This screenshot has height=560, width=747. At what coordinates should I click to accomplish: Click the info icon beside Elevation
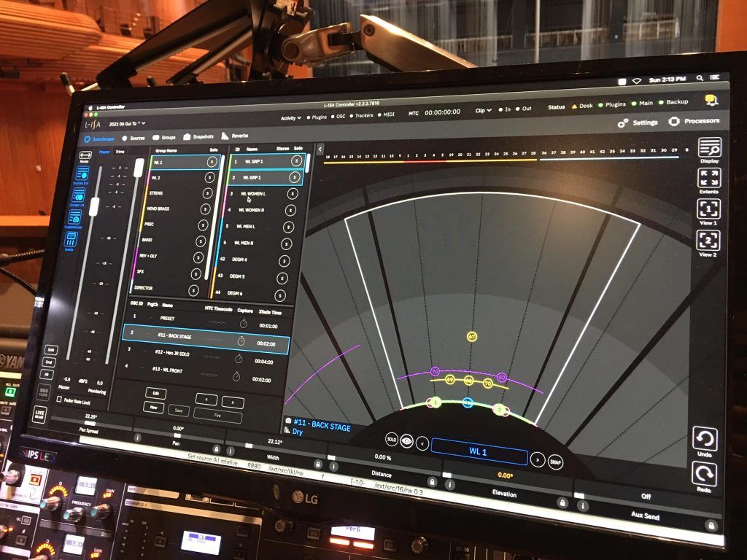449,485
